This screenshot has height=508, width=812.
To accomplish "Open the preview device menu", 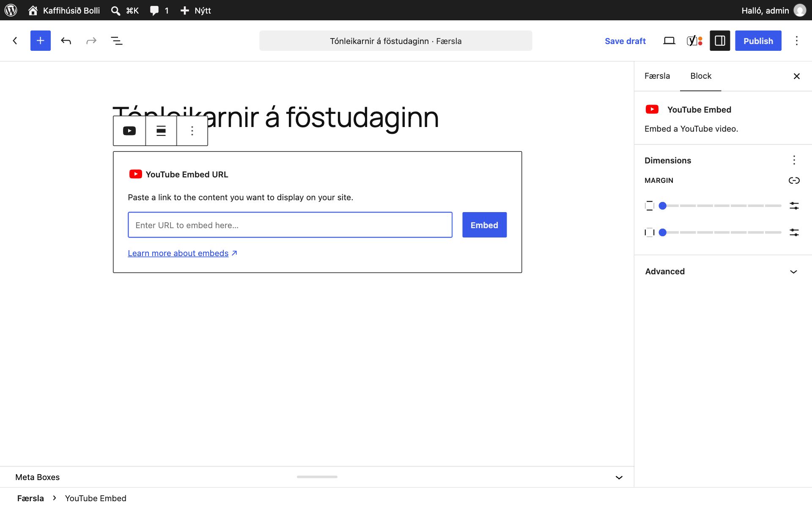I will coord(669,41).
